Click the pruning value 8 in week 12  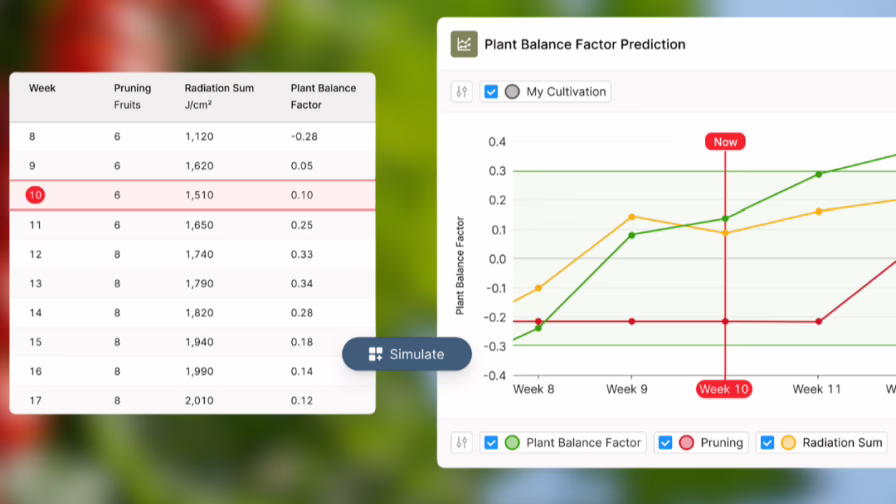pos(117,254)
